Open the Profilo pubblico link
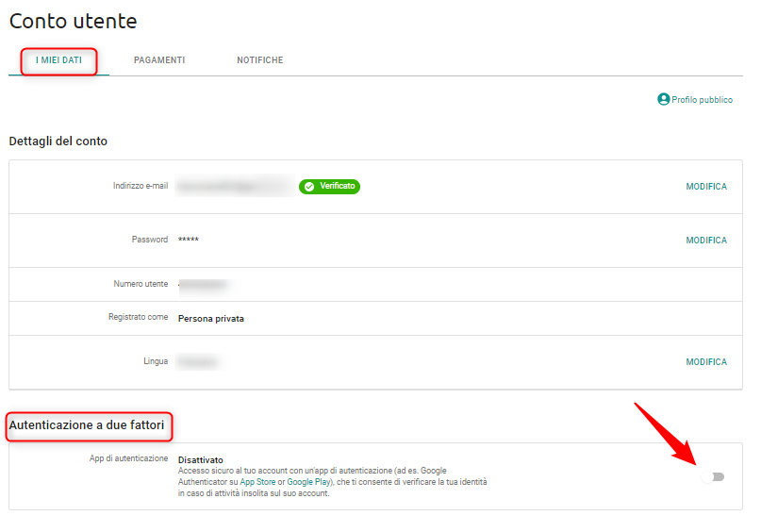Screen dimensions: 761x532 point(702,100)
